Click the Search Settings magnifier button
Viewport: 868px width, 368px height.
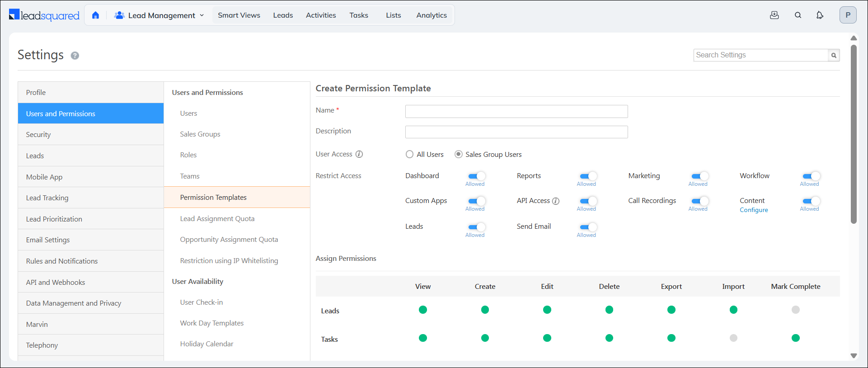tap(834, 55)
